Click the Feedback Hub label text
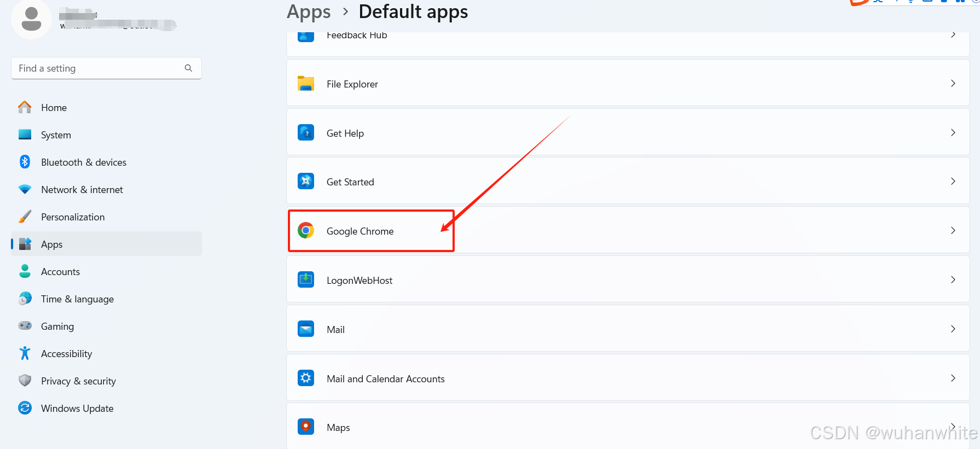 tap(357, 36)
